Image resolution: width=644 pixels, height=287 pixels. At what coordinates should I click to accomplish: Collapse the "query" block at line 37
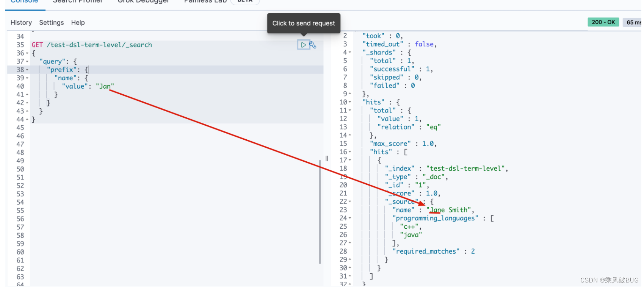coord(27,62)
